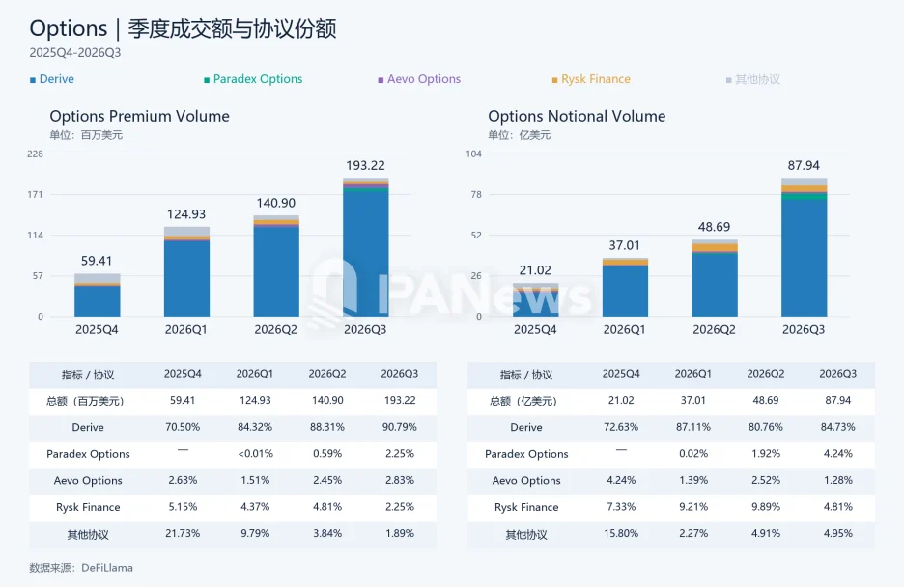
Task: Select the 2026Q3 bar in Premium Volume chart
Action: point(365,247)
